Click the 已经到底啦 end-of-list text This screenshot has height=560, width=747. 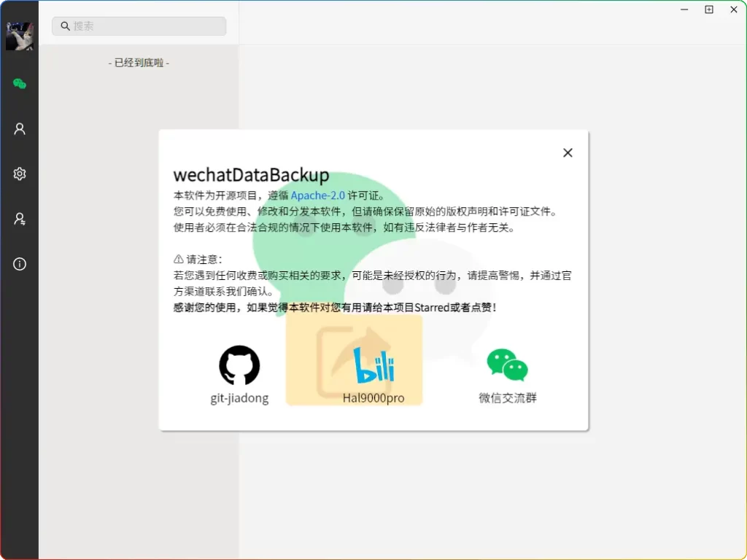(139, 63)
